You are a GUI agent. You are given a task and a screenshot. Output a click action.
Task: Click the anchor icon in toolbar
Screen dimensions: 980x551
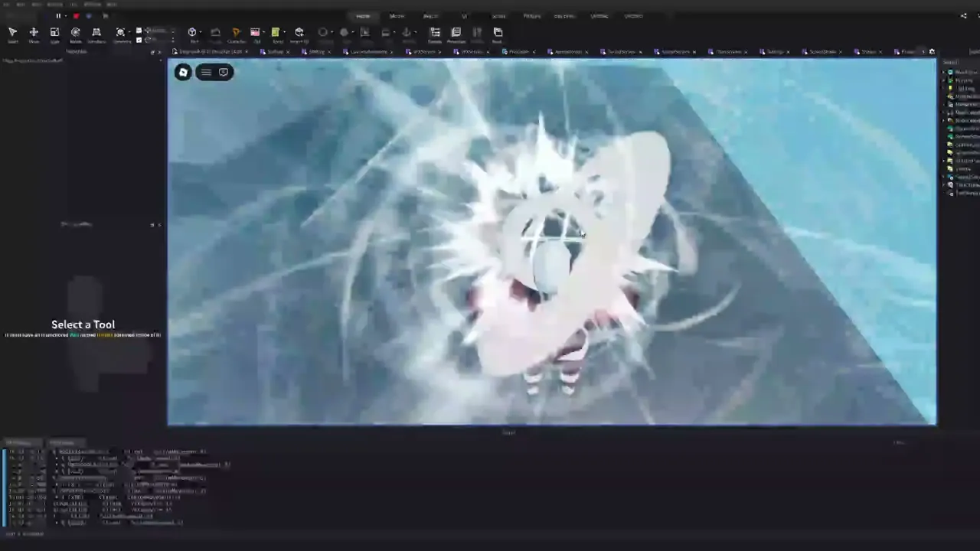(x=407, y=32)
